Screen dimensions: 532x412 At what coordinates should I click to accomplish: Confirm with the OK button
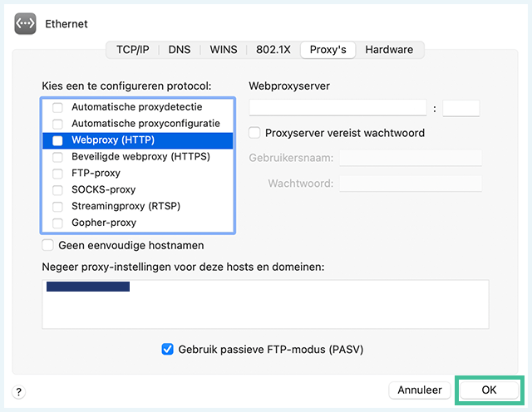489,390
